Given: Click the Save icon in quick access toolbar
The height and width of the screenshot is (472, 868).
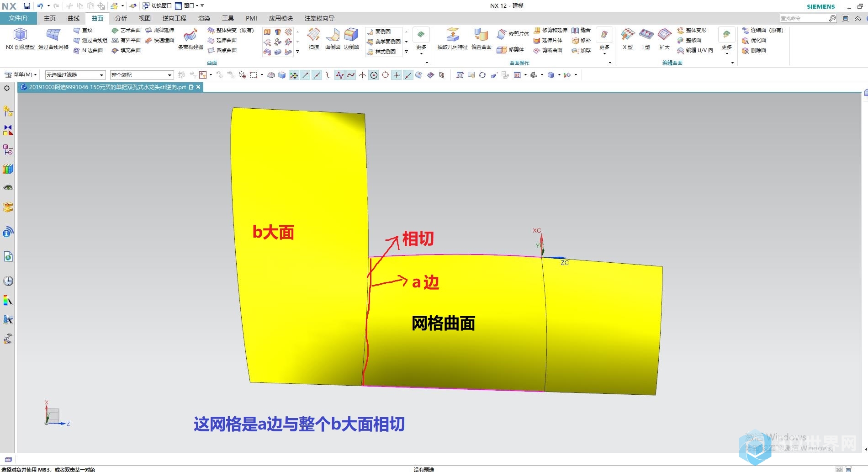Looking at the screenshot, I should [27, 6].
